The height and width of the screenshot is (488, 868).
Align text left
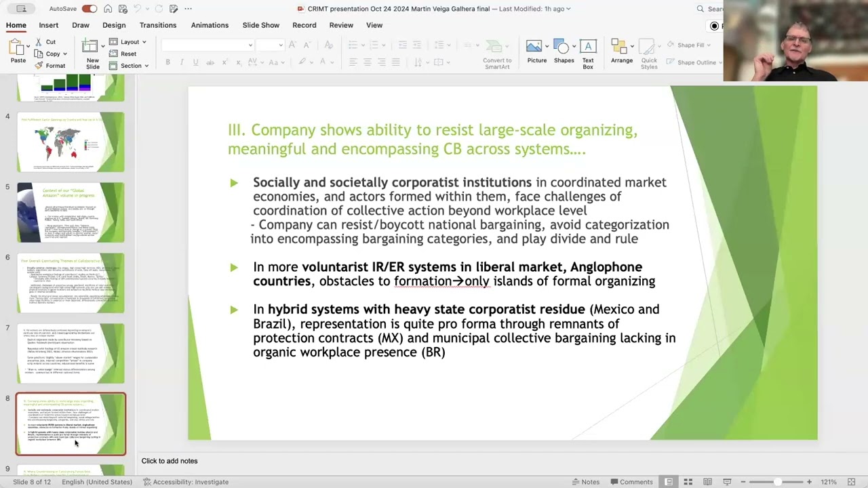coord(353,62)
